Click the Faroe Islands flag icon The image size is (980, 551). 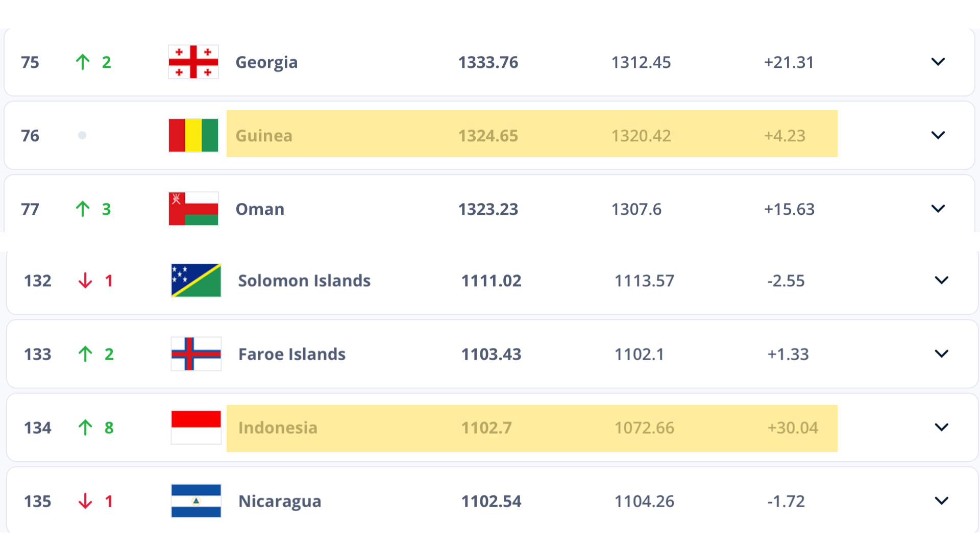tap(195, 354)
